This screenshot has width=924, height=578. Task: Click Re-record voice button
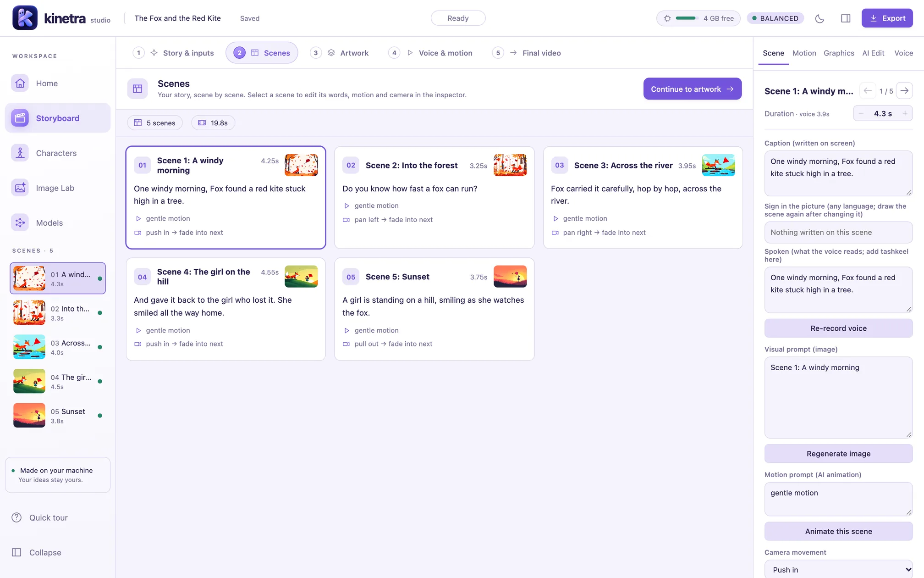(838, 328)
